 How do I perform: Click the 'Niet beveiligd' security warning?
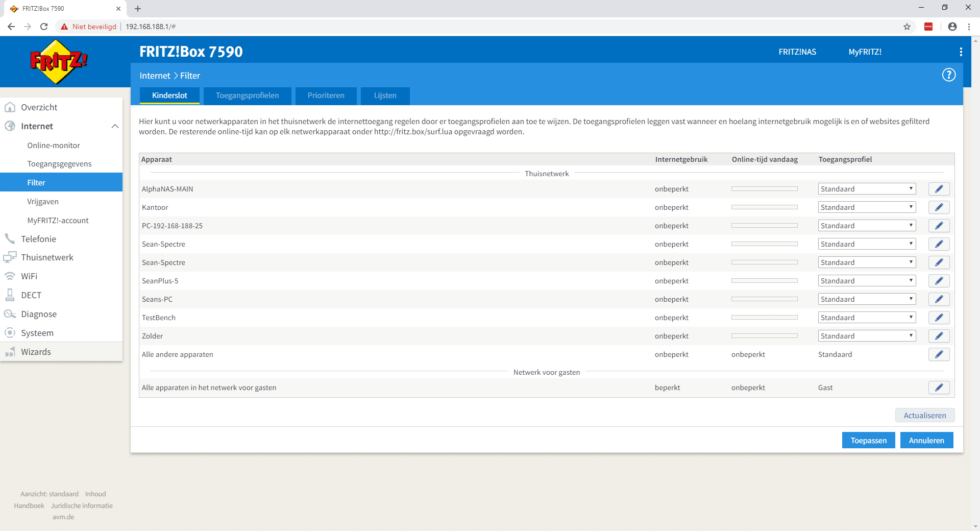pyautogui.click(x=89, y=27)
